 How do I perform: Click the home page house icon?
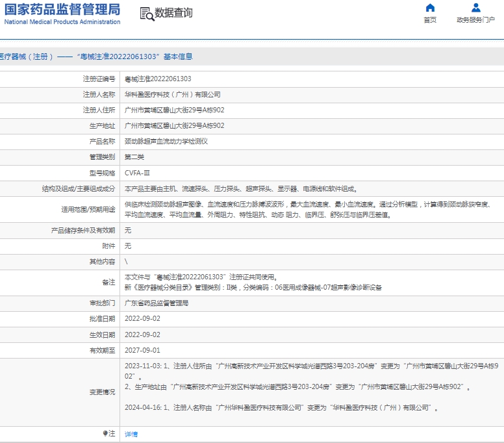tap(430, 8)
